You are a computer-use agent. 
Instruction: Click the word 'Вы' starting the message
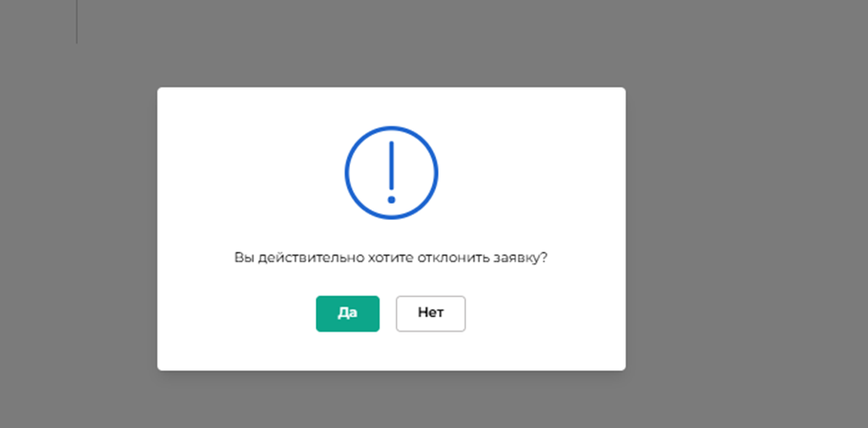243,258
